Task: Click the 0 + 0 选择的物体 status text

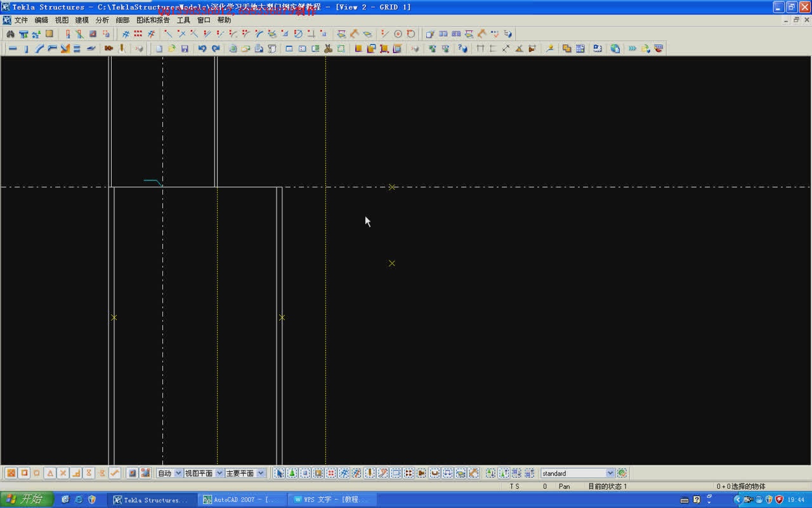Action: pyautogui.click(x=741, y=486)
